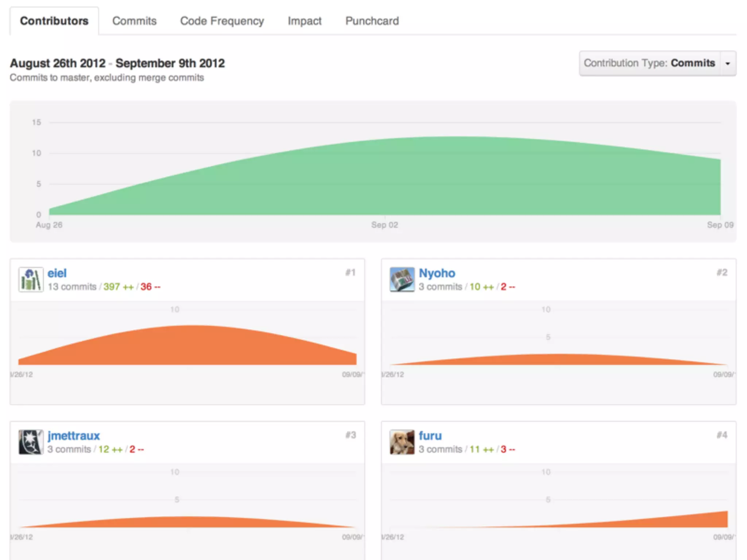The width and height of the screenshot is (747, 560).
Task: Click furu's dog avatar icon
Action: point(402,442)
